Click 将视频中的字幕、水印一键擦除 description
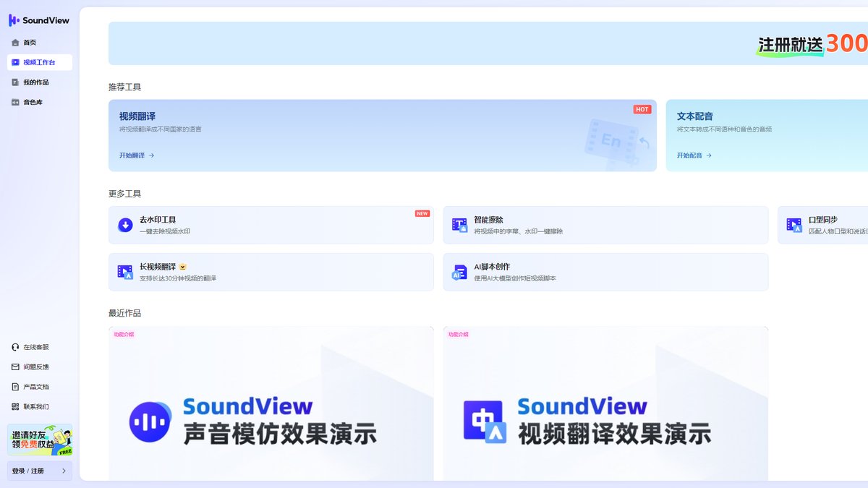 pyautogui.click(x=519, y=231)
